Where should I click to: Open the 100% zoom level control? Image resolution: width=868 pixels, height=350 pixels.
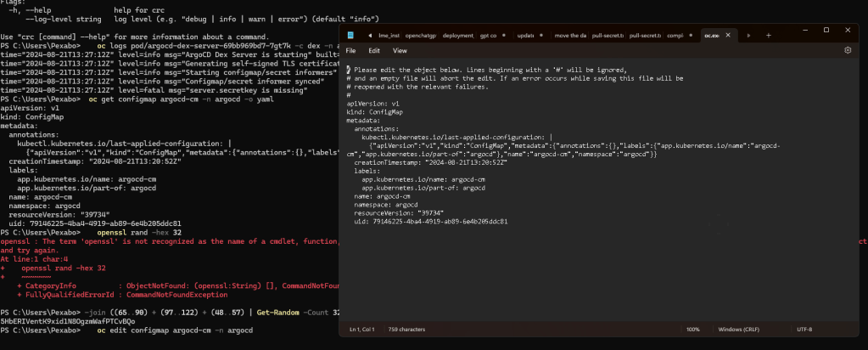point(693,330)
